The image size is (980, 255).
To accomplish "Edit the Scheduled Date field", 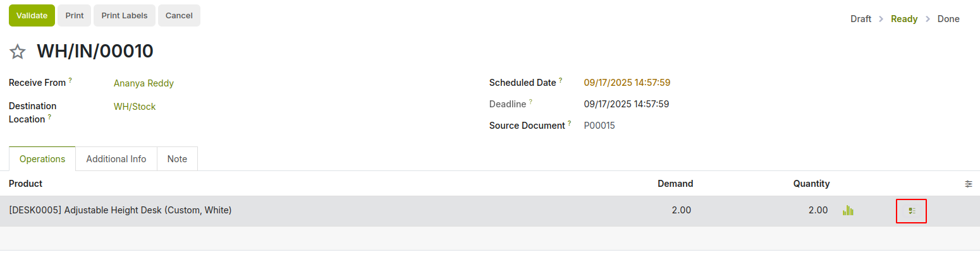I will pos(627,83).
